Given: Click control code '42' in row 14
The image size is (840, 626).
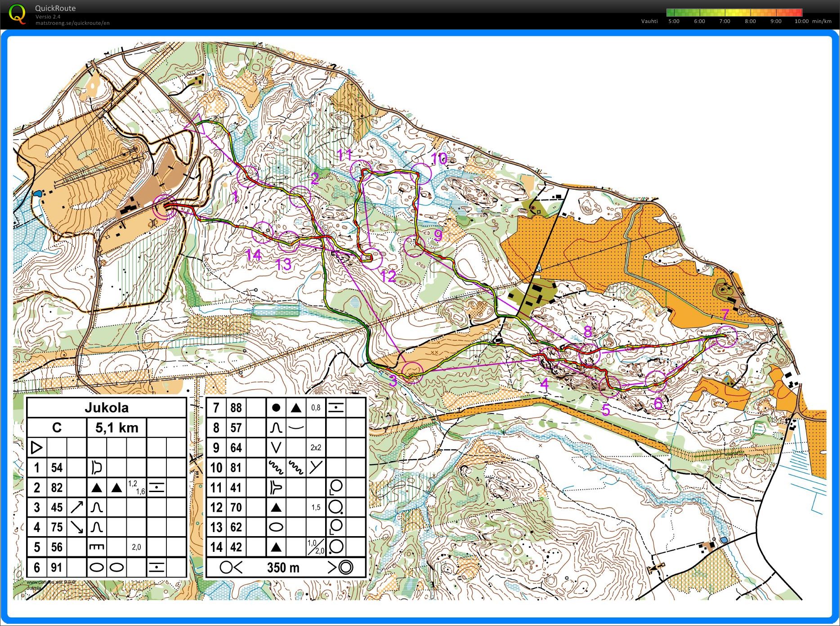Looking at the screenshot, I should [x=236, y=547].
